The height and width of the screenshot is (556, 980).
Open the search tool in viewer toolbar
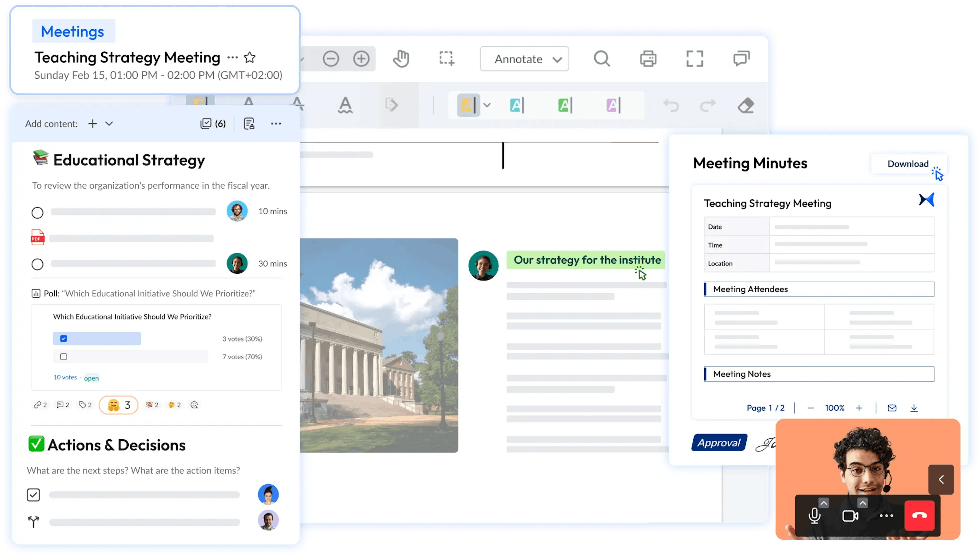[x=602, y=59]
